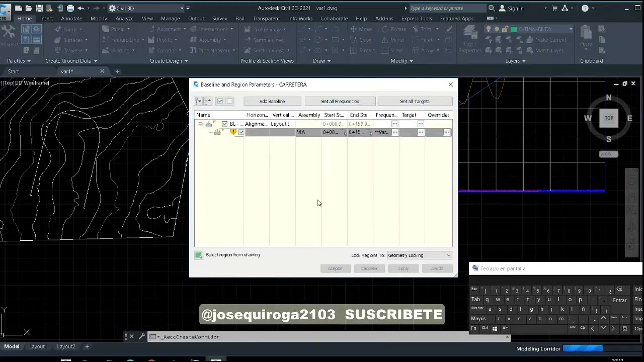Click the TOP face of the ViewCube
Viewport: 644px width, 362px height.
[609, 118]
